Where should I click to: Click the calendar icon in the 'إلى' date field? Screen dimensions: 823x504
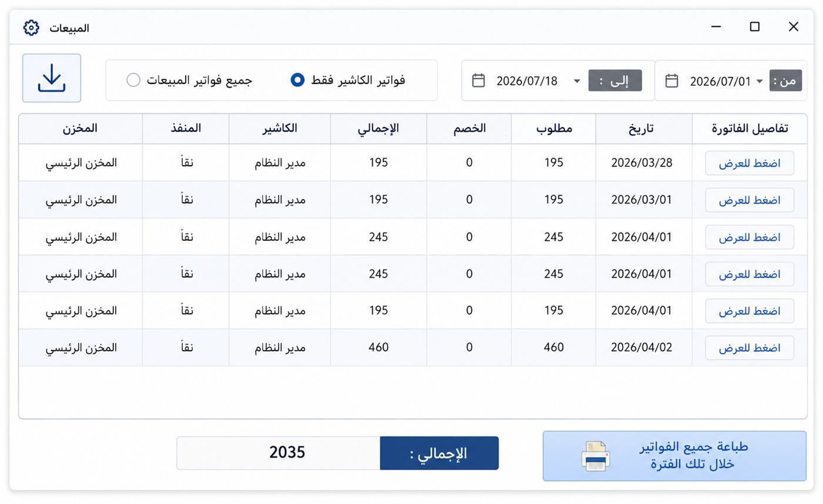coord(479,80)
